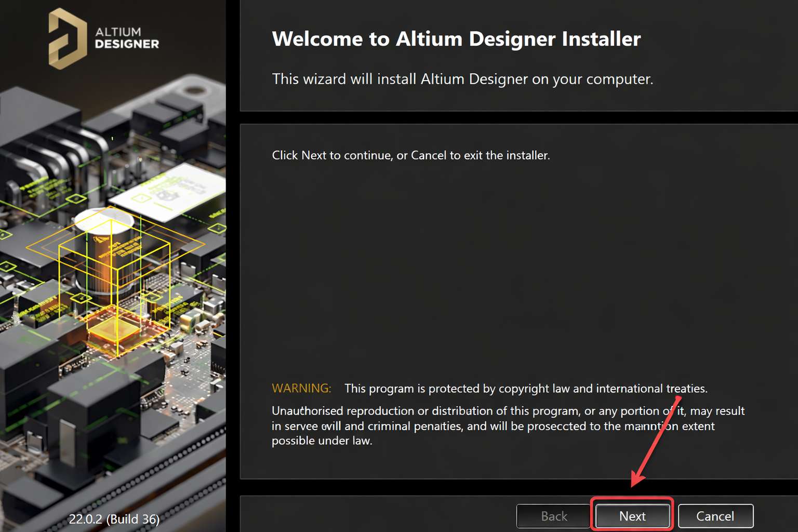Click the orange WARNING: label
Image resolution: width=798 pixels, height=532 pixels.
(x=301, y=388)
